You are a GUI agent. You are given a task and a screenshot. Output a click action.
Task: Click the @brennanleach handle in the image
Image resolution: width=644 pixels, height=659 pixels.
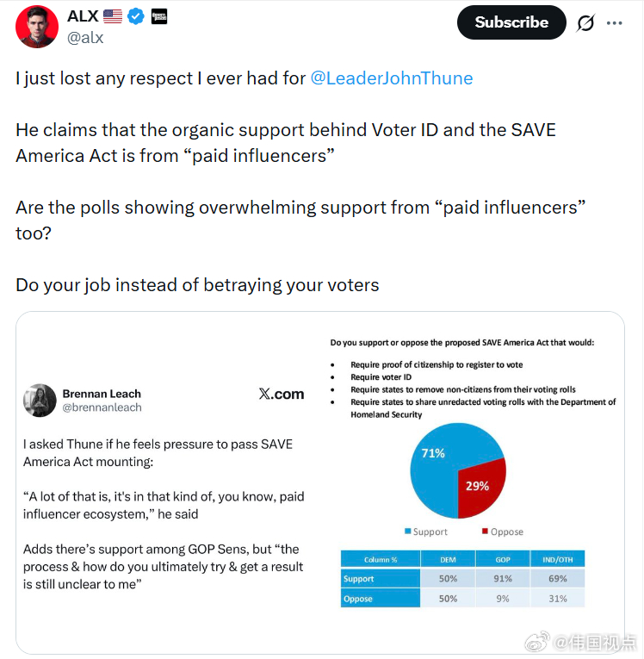(102, 407)
